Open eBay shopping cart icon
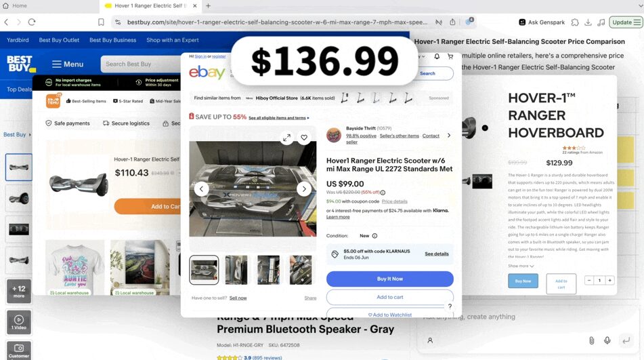The width and height of the screenshot is (644, 360). click(x=450, y=57)
